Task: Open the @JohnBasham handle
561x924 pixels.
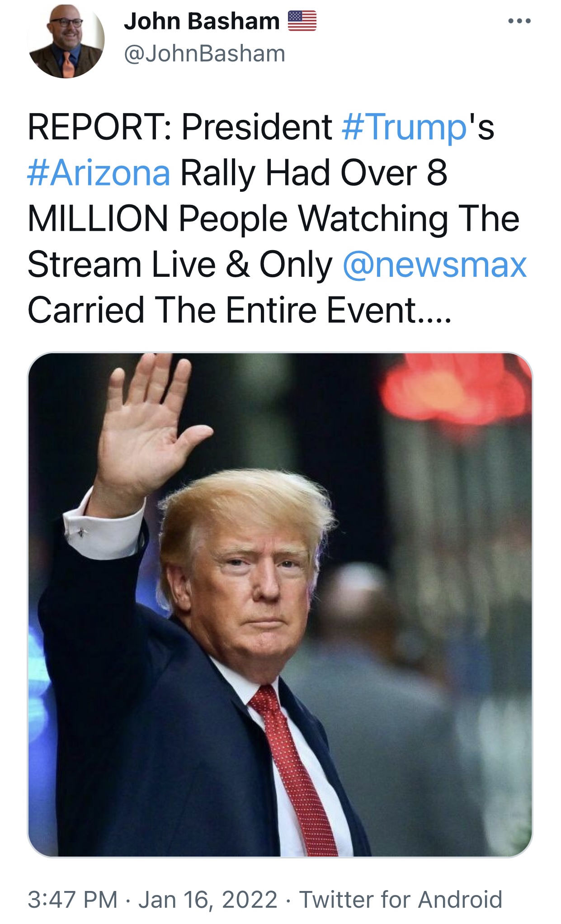Action: point(204,54)
